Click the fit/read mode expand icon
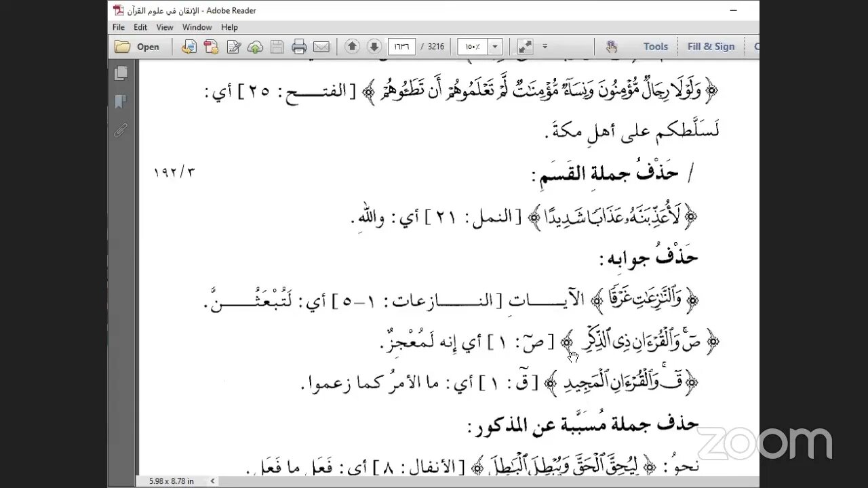868x488 pixels. tap(524, 47)
